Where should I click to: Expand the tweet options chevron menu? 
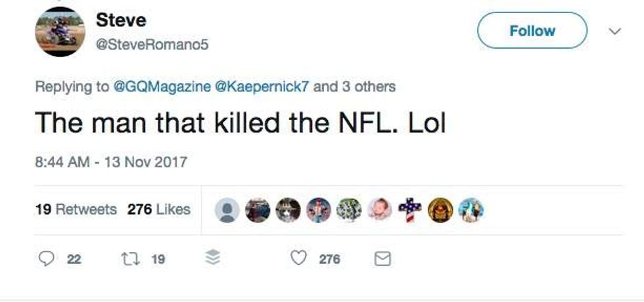[615, 31]
